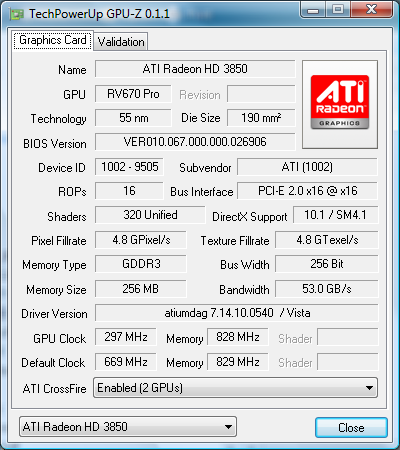Click the empty Revision field
The width and height of the screenshot is (400, 450).
[261, 94]
